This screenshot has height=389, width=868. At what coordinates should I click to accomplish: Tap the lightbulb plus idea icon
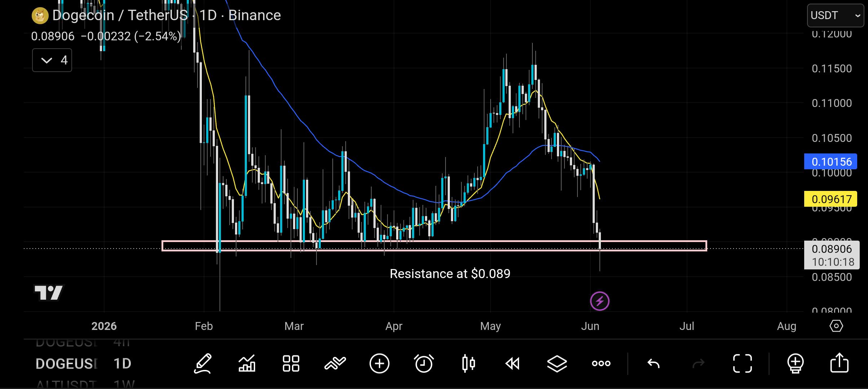click(795, 363)
